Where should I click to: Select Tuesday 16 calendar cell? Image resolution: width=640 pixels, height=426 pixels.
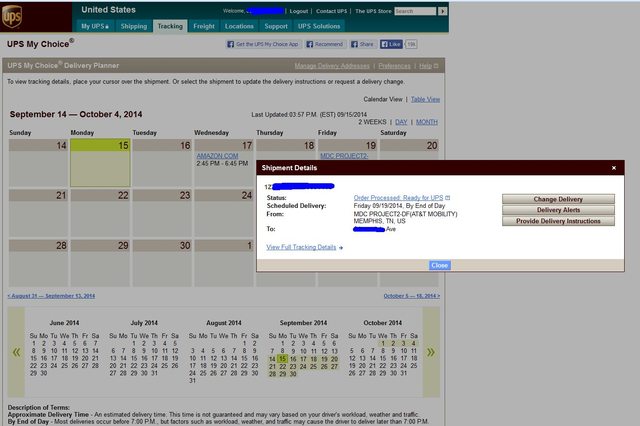tap(162, 163)
